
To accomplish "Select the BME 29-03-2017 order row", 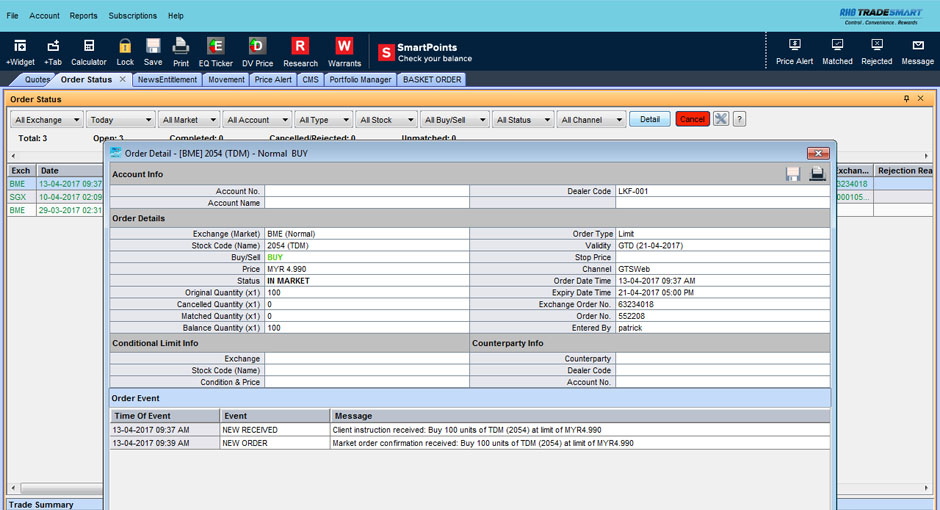I will pyautogui.click(x=55, y=210).
